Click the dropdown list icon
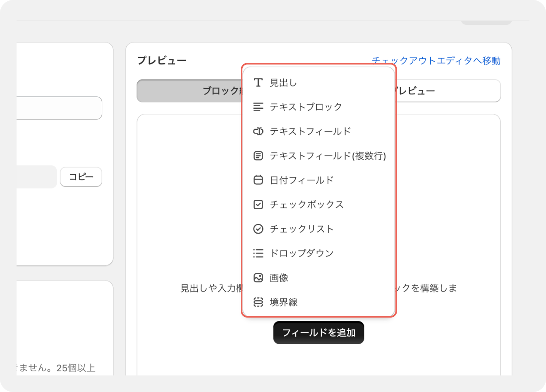Screen dimensions: 546x392 tap(258, 253)
